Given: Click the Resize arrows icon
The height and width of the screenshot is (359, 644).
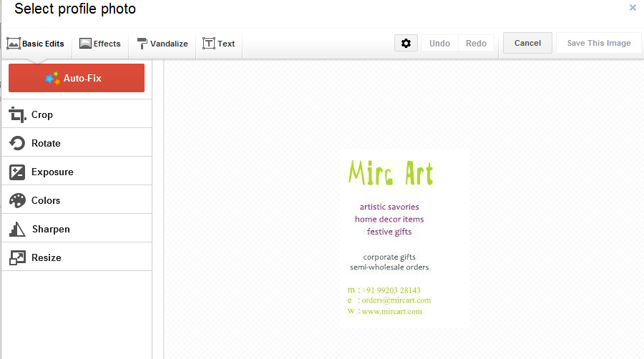Looking at the screenshot, I should click(x=17, y=258).
